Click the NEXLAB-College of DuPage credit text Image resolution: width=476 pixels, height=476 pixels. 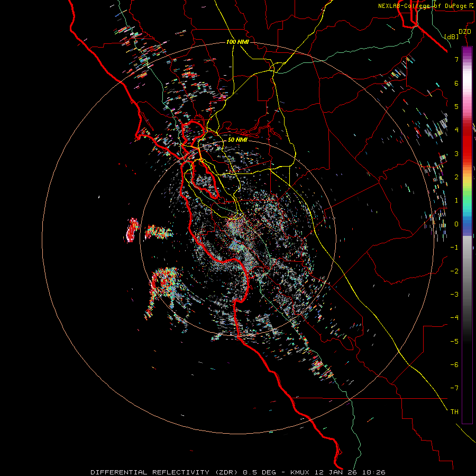point(426,6)
